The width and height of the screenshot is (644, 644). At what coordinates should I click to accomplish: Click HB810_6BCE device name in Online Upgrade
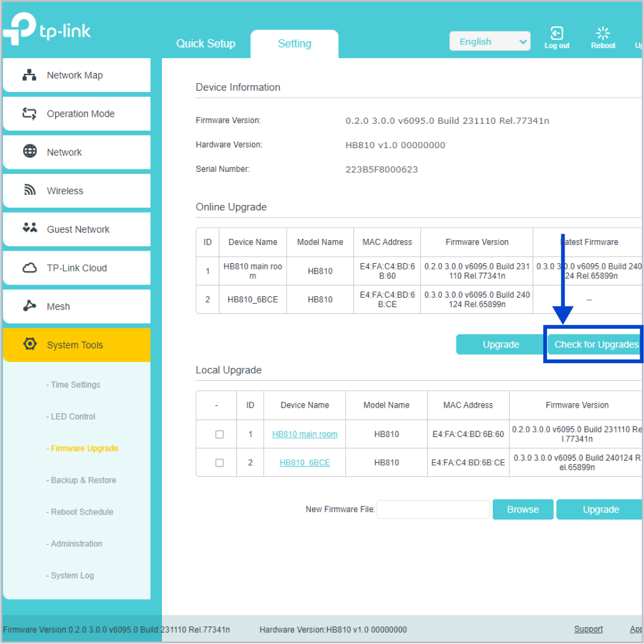coord(253,300)
